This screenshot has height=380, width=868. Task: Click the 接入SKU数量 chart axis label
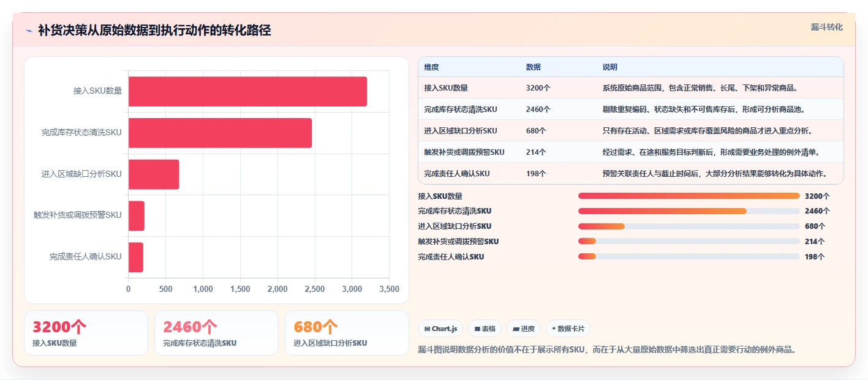click(x=97, y=91)
